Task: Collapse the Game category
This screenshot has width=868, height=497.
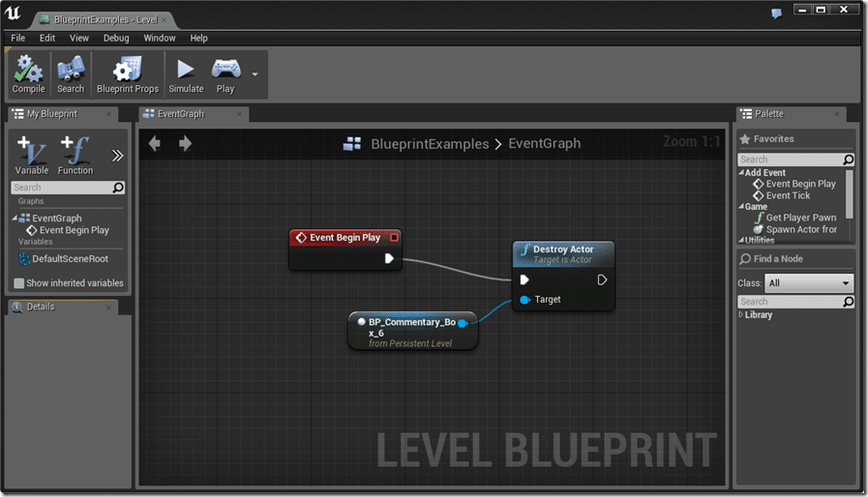Action: click(x=741, y=206)
